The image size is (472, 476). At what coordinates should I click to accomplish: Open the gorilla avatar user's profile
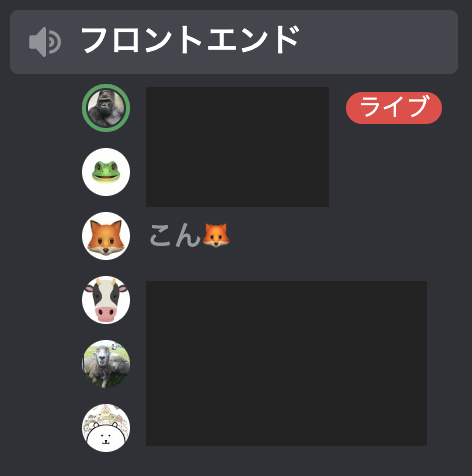tap(106, 108)
